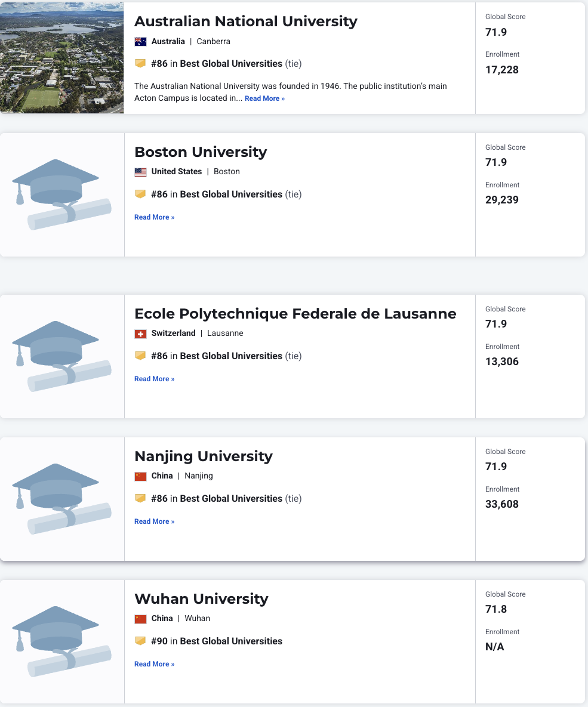Viewport: 588px width, 707px height.
Task: Click Read More in Australian National University description
Action: point(264,98)
